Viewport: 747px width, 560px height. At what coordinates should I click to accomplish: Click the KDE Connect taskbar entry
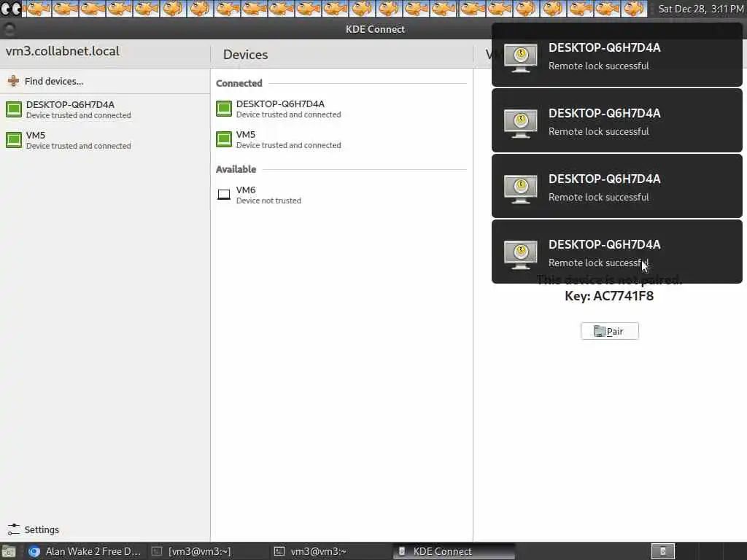[x=454, y=551]
